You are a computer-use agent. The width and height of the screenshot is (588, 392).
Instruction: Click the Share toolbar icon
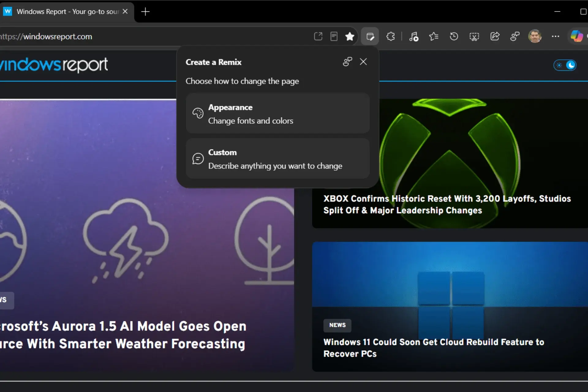[495, 36]
